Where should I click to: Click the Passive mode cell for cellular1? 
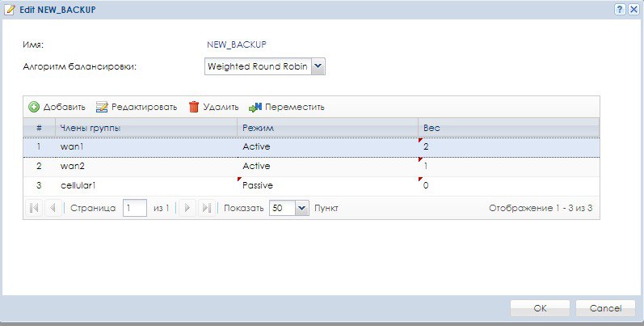coord(257,185)
